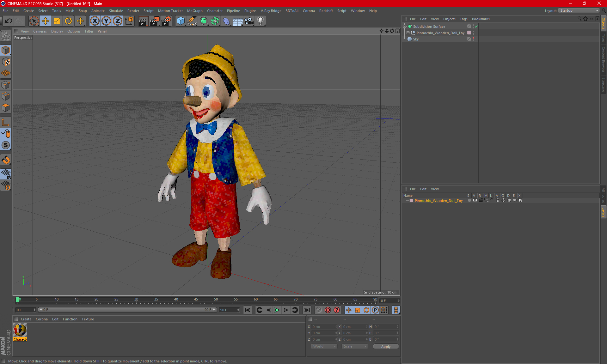This screenshot has height=364, width=607.
Task: Switch to Model mode
Action: [6, 51]
